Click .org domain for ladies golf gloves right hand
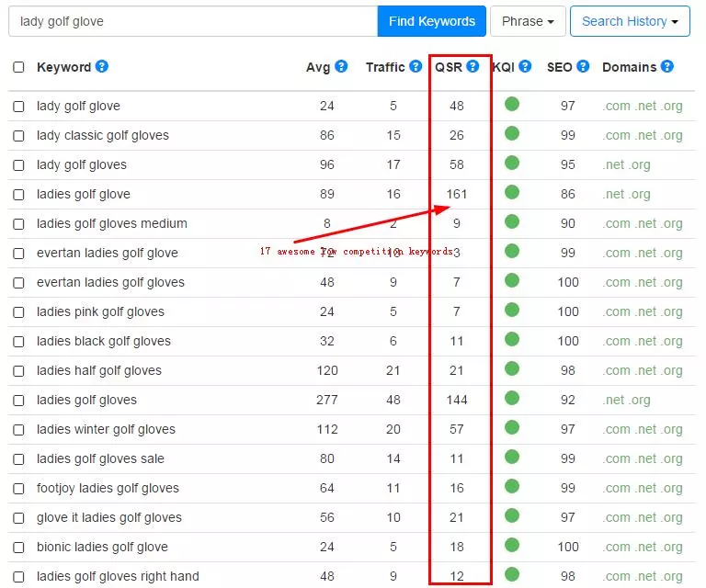Screen dimensions: 706x588 click(672, 577)
